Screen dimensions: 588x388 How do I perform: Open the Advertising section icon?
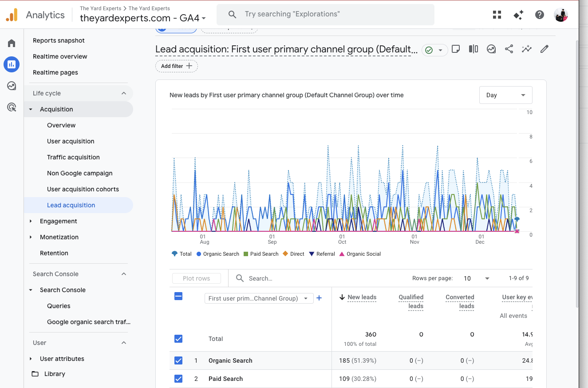[x=11, y=107]
